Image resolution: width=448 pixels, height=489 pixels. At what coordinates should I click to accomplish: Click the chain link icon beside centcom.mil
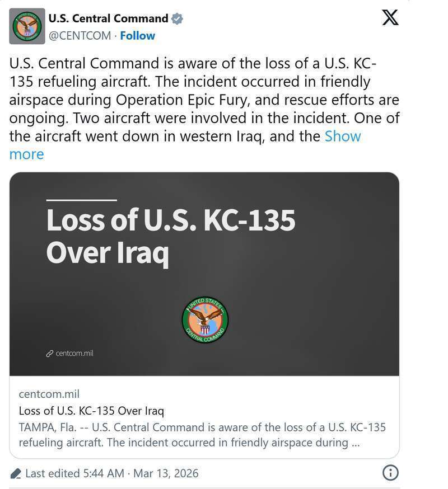tap(49, 354)
